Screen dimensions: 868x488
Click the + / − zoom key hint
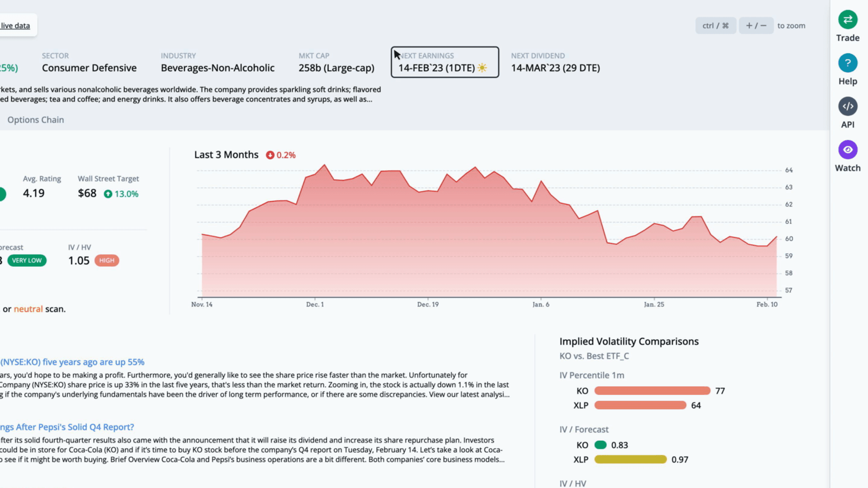pyautogui.click(x=756, y=26)
